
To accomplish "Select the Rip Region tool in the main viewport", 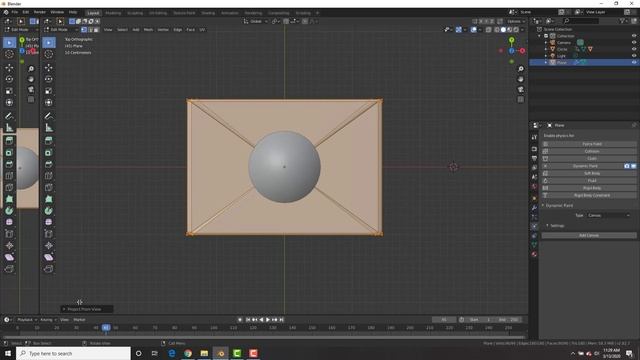I will coord(49,269).
